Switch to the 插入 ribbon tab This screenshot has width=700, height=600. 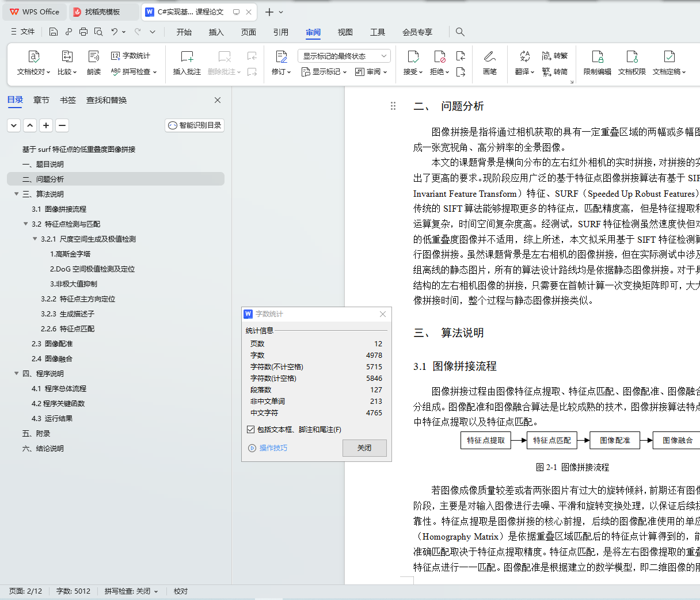(x=216, y=32)
